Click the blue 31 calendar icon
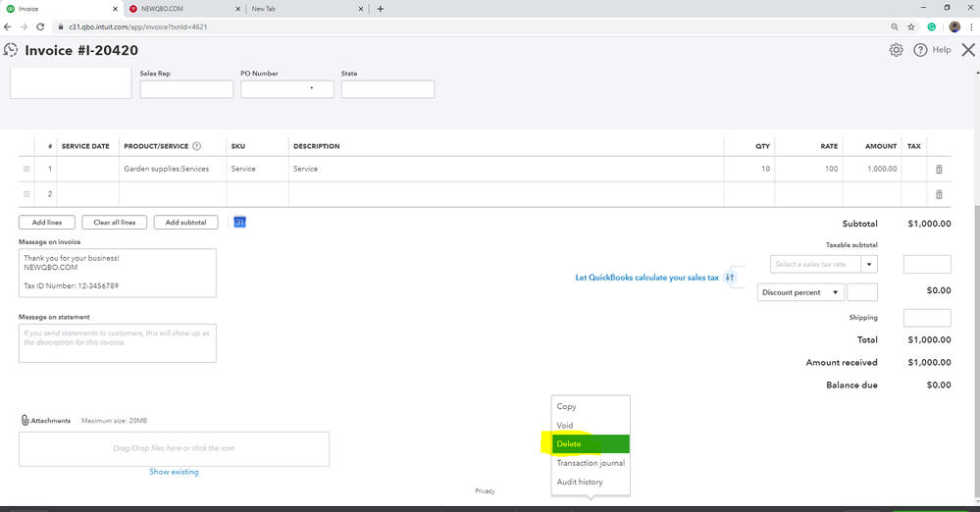The height and width of the screenshot is (512, 980). tap(239, 222)
